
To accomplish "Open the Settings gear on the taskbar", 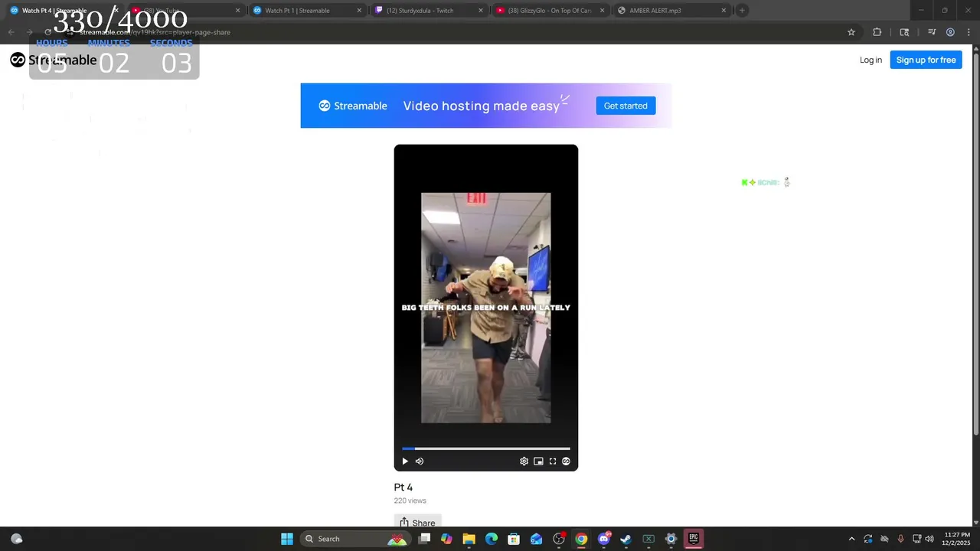I will [x=671, y=539].
